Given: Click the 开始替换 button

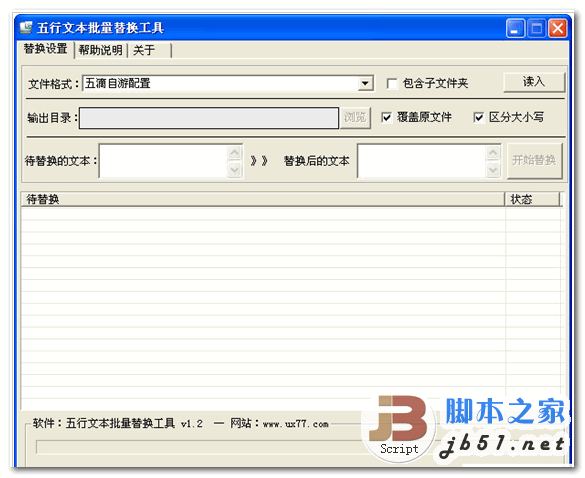Looking at the screenshot, I should point(534,161).
